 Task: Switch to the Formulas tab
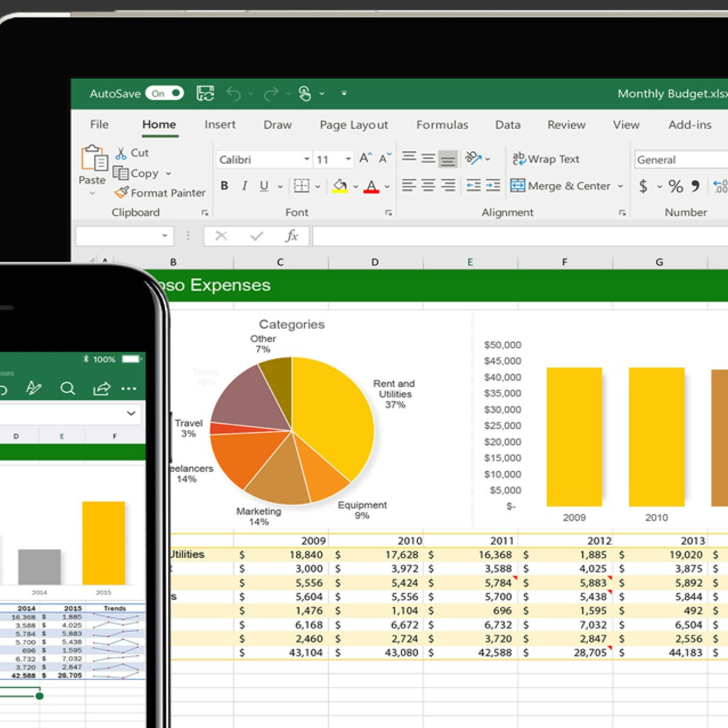click(x=442, y=125)
